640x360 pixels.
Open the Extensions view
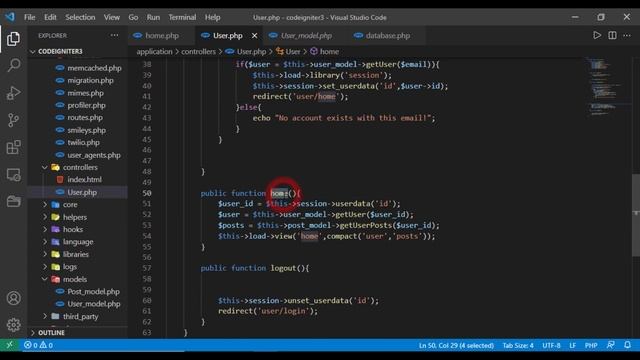click(x=13, y=147)
